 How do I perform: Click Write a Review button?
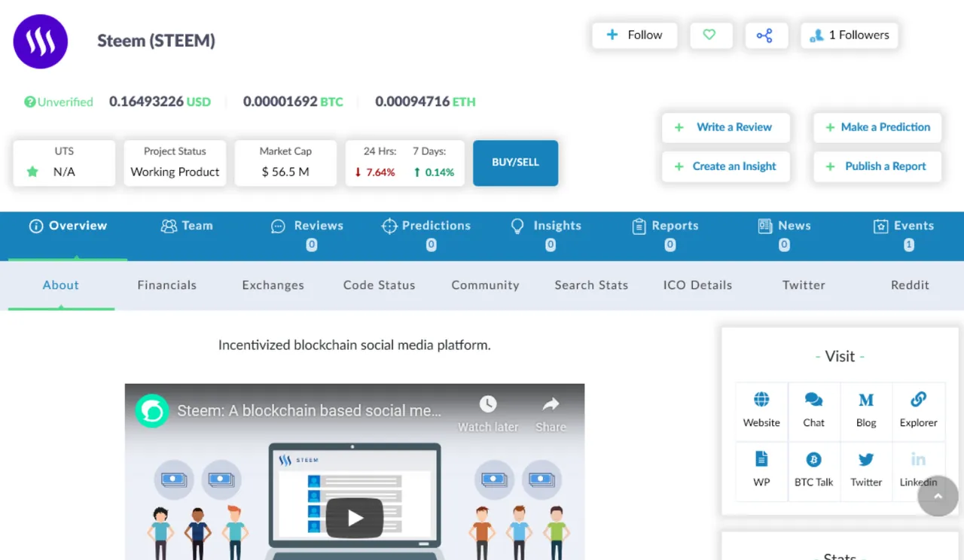[x=725, y=127]
